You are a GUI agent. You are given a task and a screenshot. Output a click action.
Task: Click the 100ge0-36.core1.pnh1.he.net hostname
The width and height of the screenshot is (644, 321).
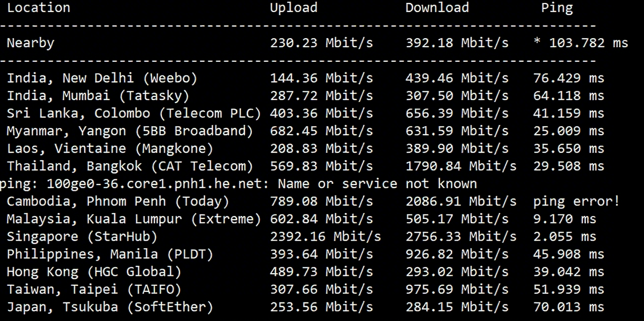(x=158, y=183)
